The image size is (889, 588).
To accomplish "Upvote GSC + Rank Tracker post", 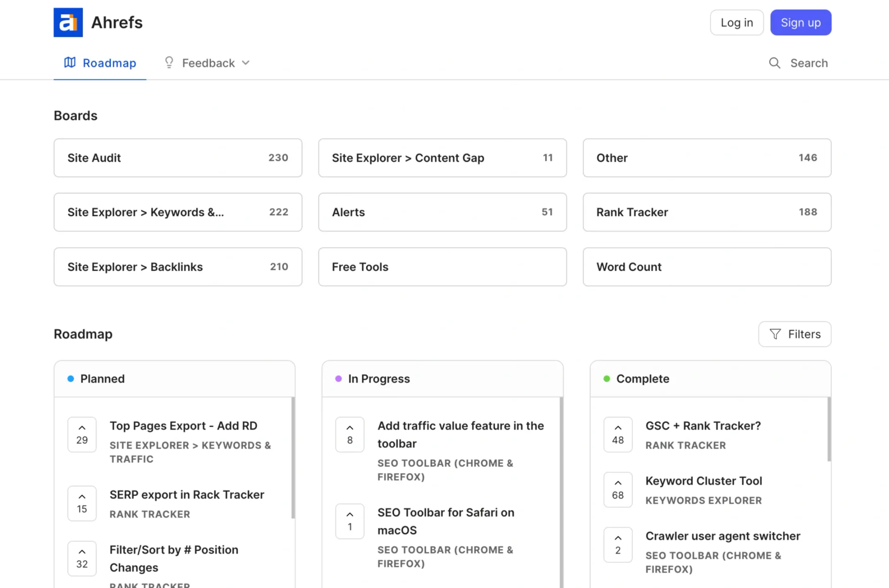I will [617, 434].
